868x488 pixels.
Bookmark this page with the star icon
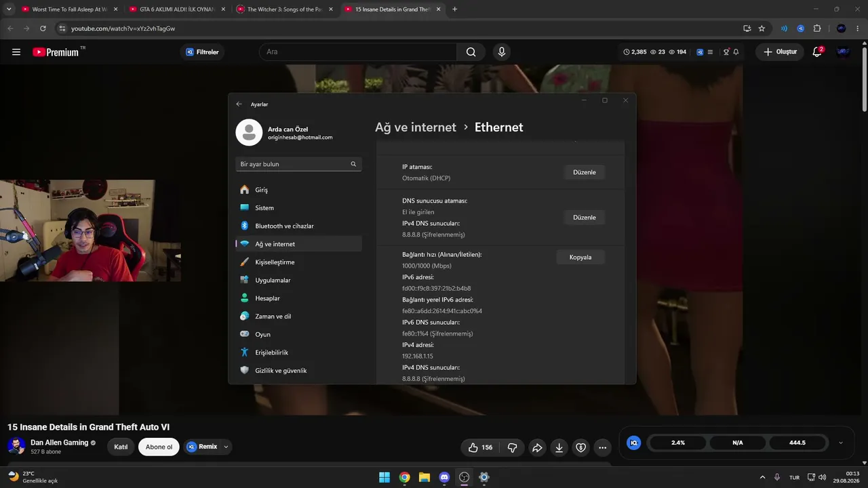[x=762, y=28]
